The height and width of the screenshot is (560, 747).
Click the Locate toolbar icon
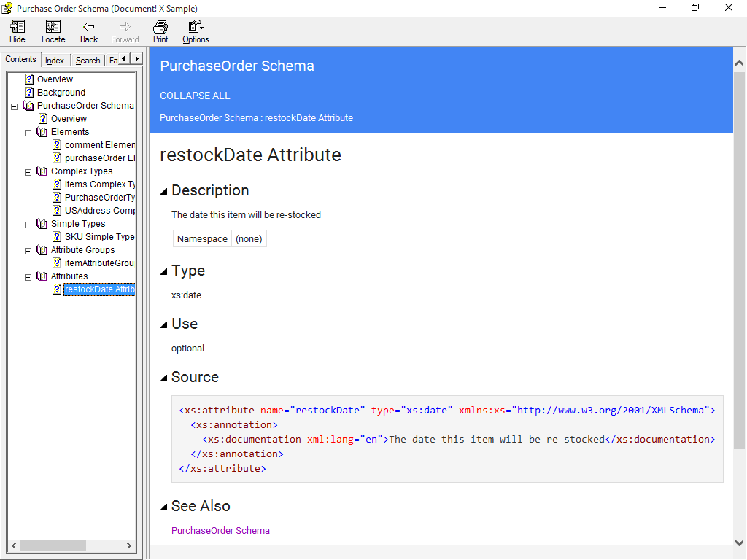point(53,32)
